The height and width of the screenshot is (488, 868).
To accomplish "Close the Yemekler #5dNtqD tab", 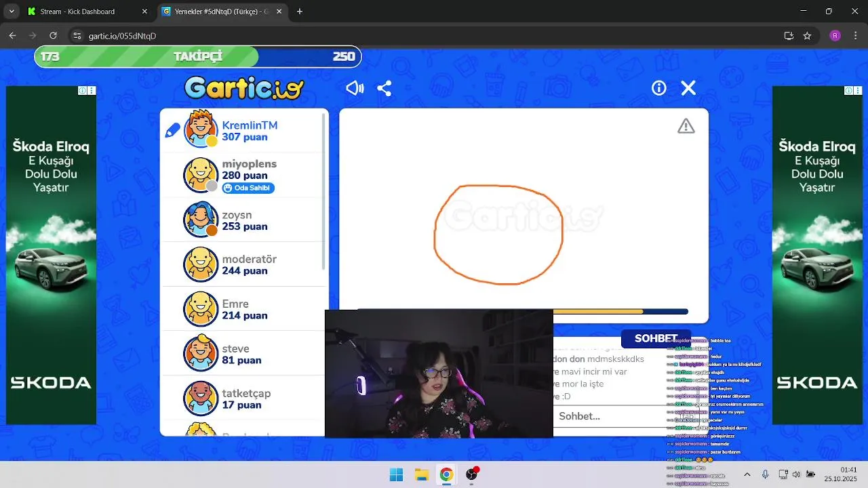I will tap(279, 12).
